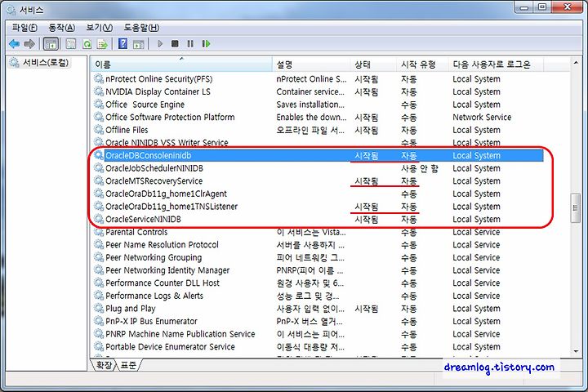
Task: Click the Back arrow toolbar icon
Action: pos(14,44)
